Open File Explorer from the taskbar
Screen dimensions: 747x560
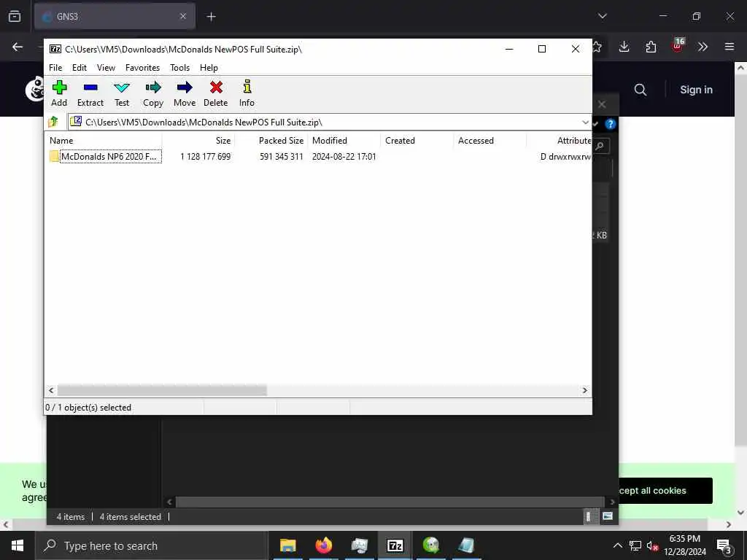click(x=287, y=545)
